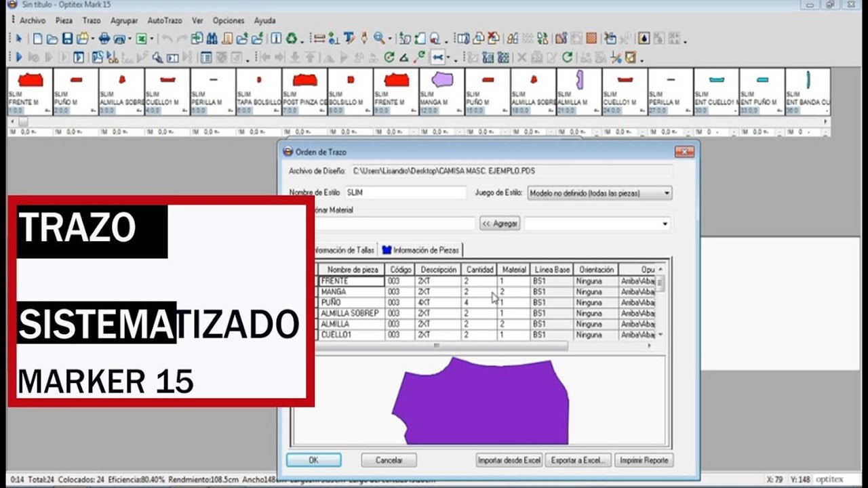This screenshot has height=488, width=868.
Task: Click the Cancelar button
Action: point(389,460)
